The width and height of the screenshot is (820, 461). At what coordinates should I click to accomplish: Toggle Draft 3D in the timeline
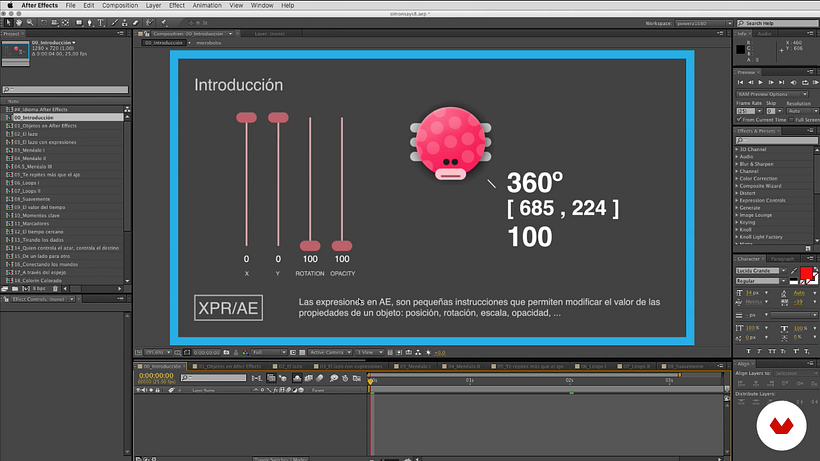[283, 378]
